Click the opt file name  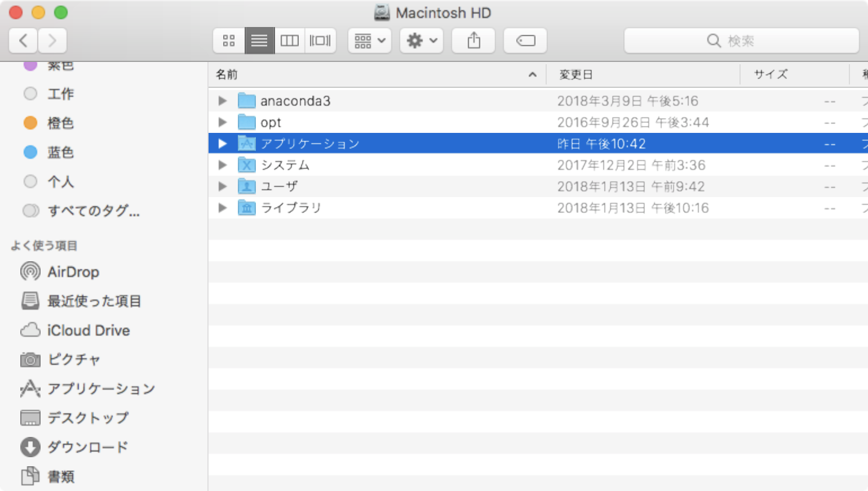tap(271, 123)
